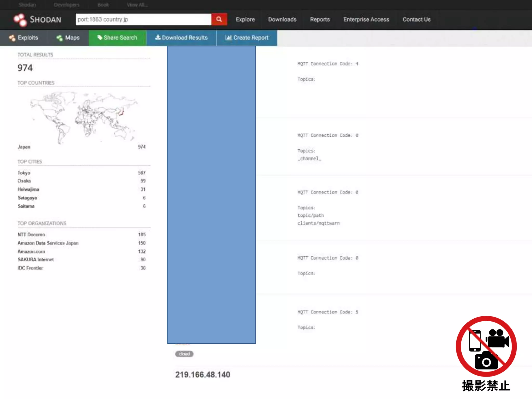This screenshot has height=399, width=532.
Task: Click the download icon on Download Results
Action: (158, 37)
